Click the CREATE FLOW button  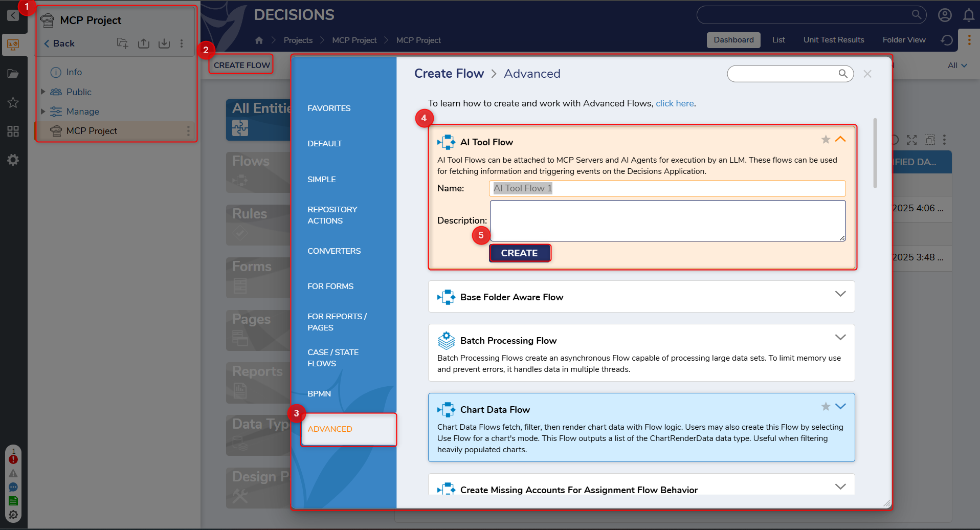pyautogui.click(x=241, y=65)
